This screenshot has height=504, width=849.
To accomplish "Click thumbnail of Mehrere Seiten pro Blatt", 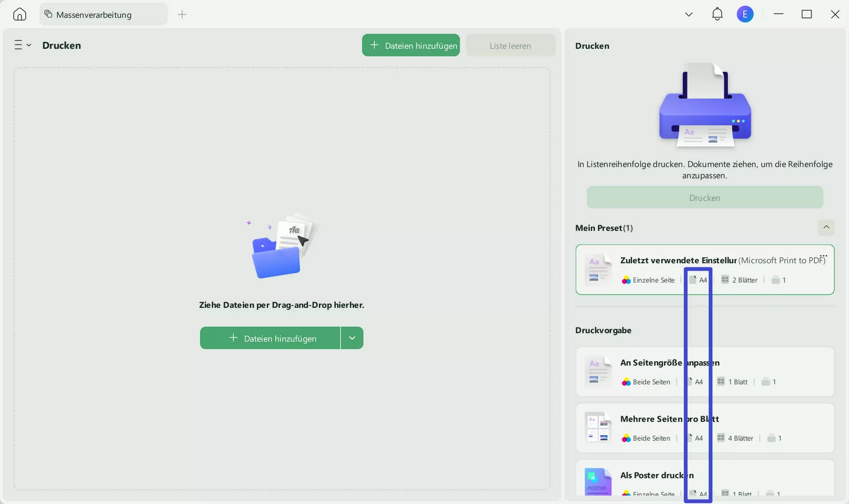I will tap(598, 428).
